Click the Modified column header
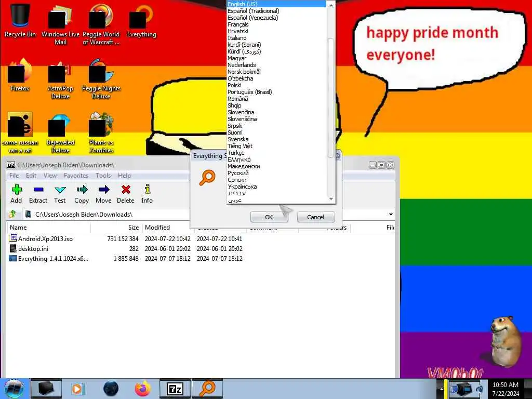 click(x=168, y=228)
